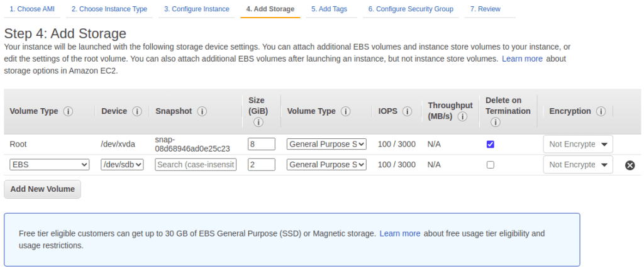
Task: Open the EBS volume type dropdown
Action: tap(50, 165)
